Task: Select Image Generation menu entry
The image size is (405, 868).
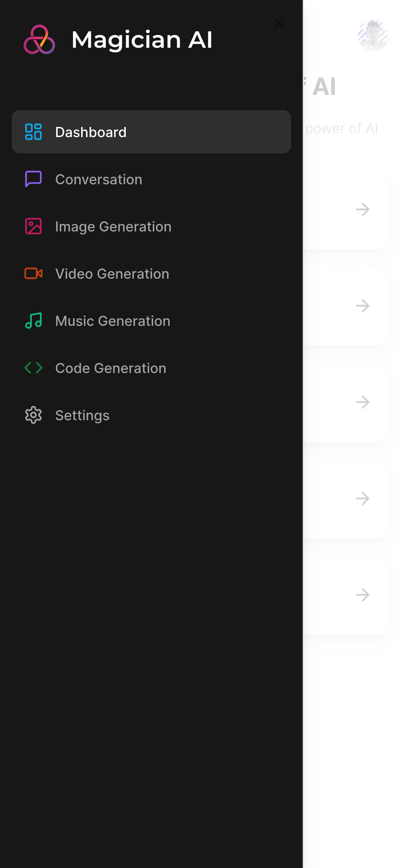Action: point(151,226)
